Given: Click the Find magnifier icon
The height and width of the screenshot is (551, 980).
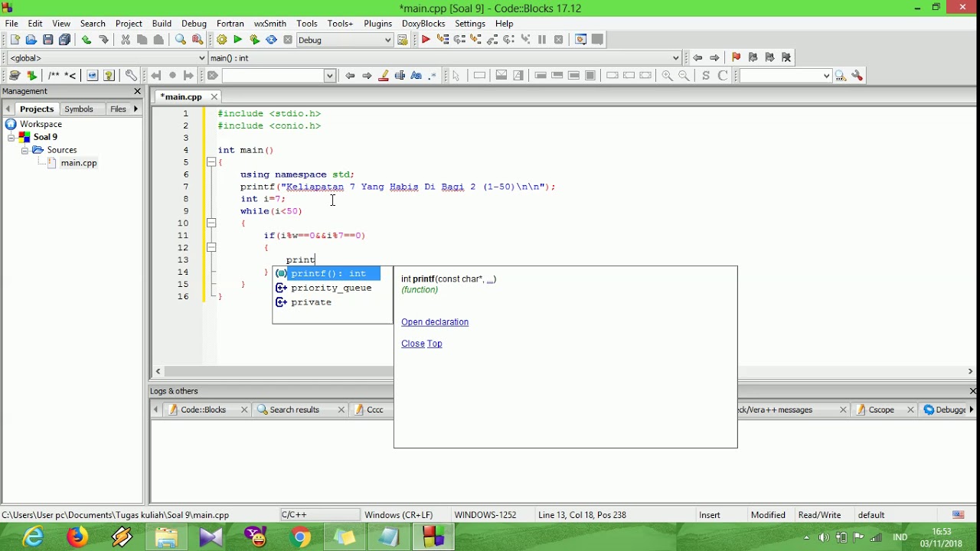Looking at the screenshot, I should point(181,40).
